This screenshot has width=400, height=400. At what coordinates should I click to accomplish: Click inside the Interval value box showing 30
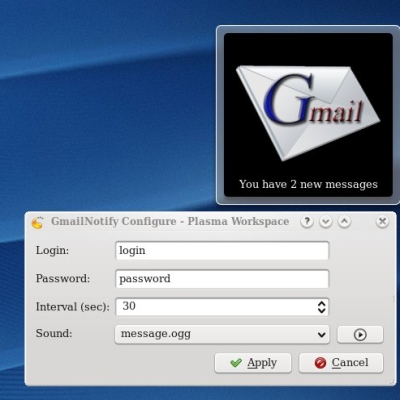coord(216,307)
